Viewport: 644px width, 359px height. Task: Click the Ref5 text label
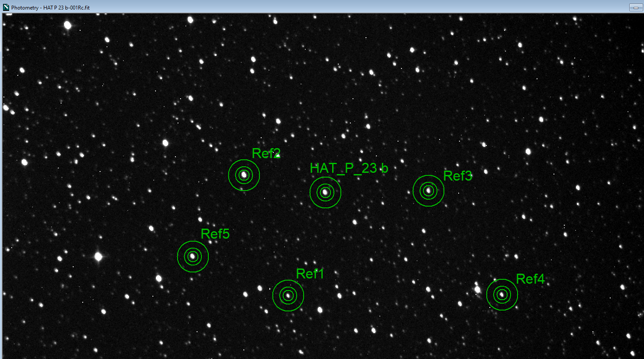point(215,234)
